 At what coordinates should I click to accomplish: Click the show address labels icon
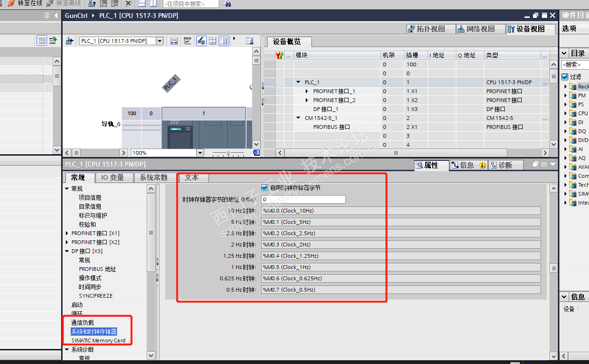coord(174,41)
